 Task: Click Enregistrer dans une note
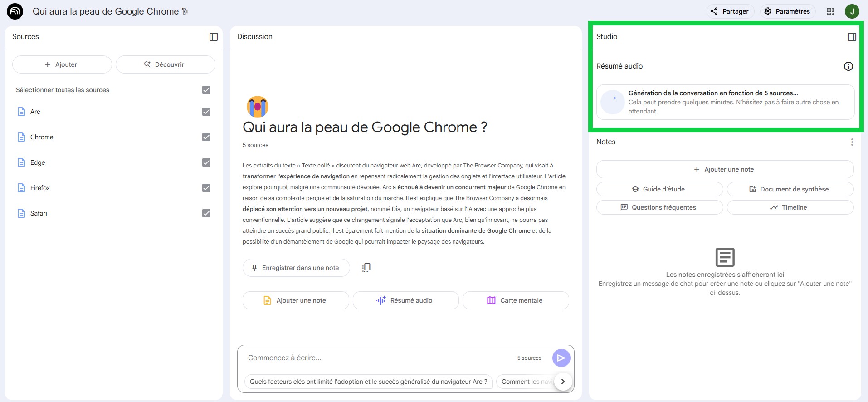point(296,268)
